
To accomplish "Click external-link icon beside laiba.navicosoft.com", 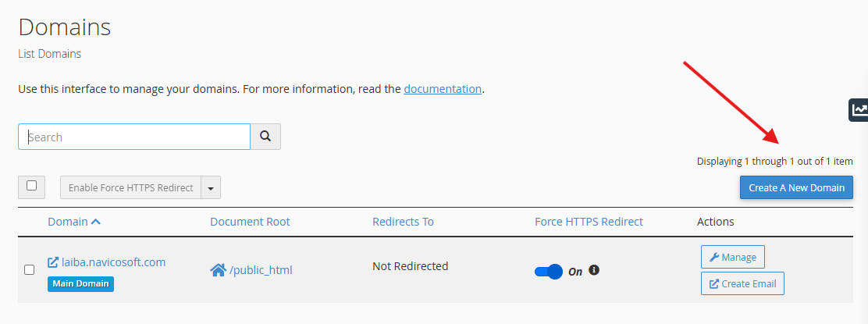I will coord(53,262).
